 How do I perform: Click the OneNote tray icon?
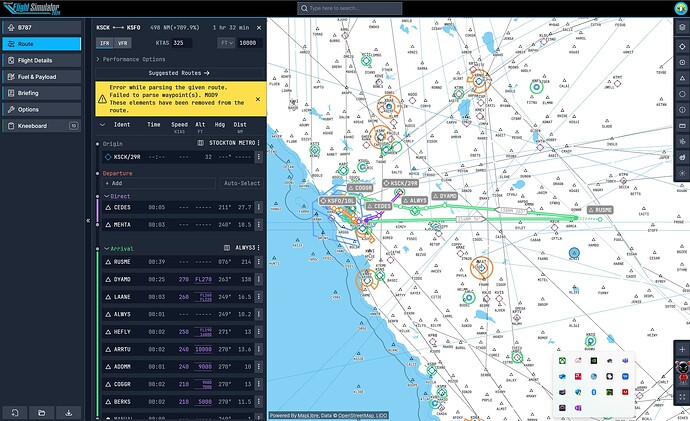[x=578, y=408]
